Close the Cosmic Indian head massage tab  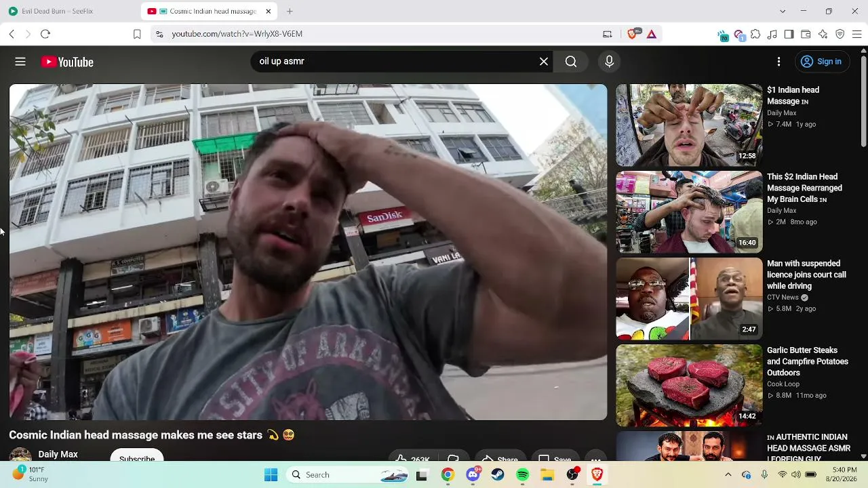click(x=269, y=12)
